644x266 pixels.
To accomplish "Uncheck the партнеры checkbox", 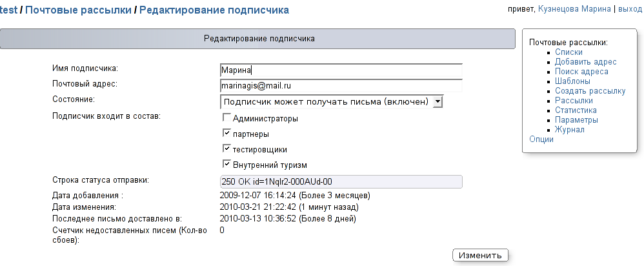I will point(226,133).
